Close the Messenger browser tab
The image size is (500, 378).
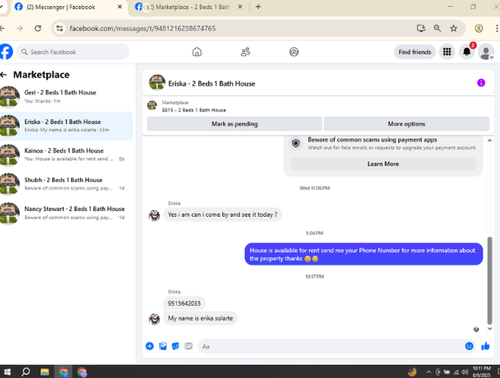pos(120,7)
